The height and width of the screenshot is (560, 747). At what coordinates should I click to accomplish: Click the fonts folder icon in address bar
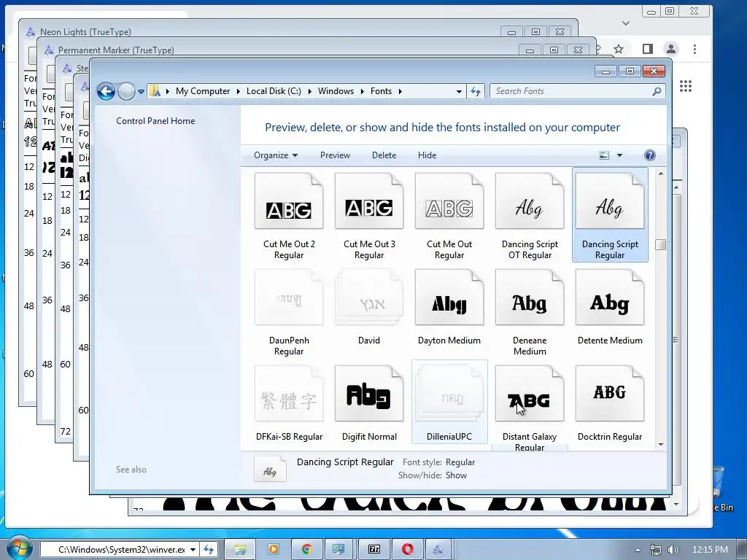point(155,91)
